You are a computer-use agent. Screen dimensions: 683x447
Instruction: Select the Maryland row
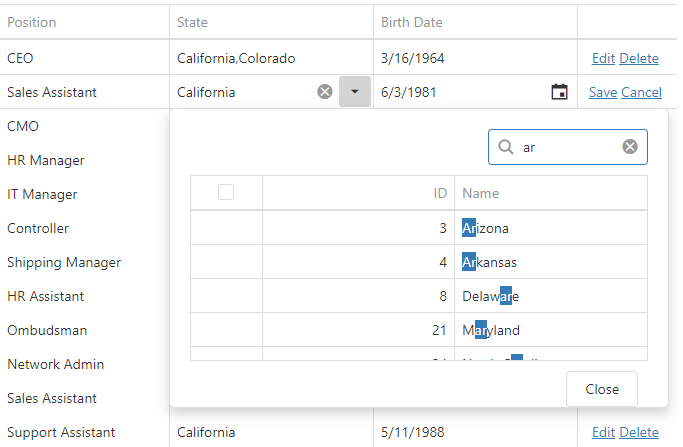pyautogui.click(x=419, y=330)
